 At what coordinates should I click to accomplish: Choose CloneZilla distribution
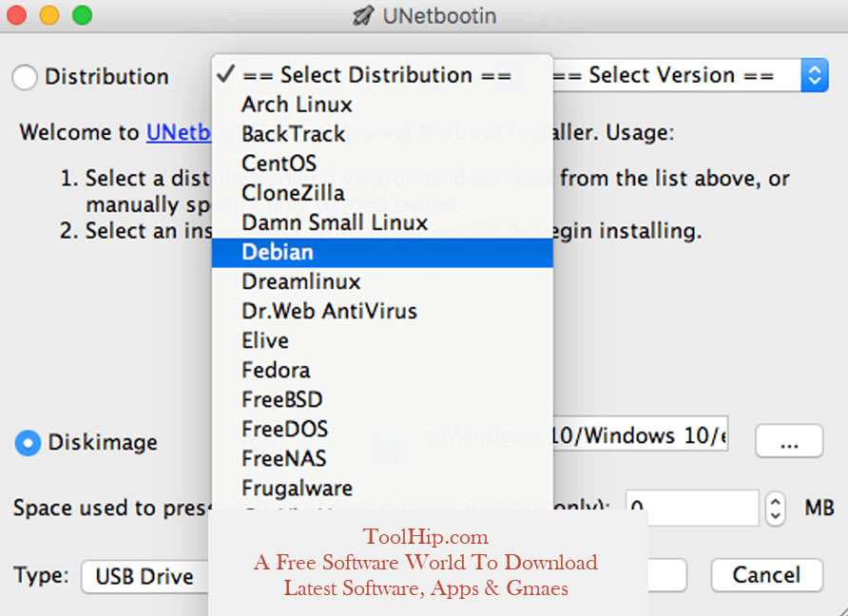click(382, 193)
